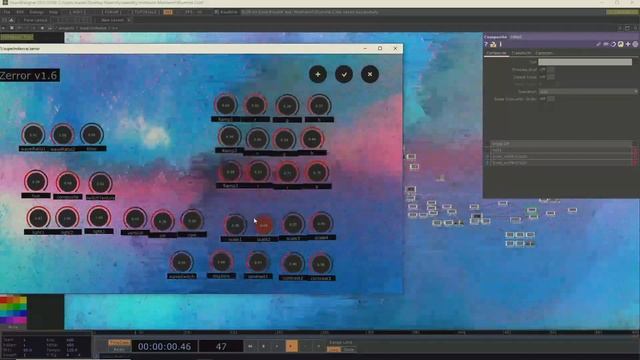640x360 pixels.
Task: Click the scale4 knob
Action: tap(321, 223)
